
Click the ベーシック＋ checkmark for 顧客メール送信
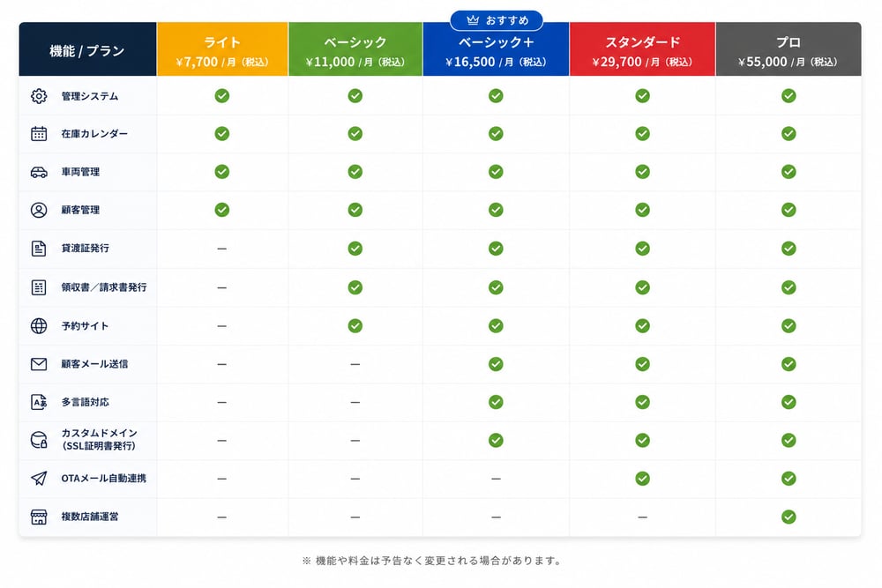tap(496, 364)
